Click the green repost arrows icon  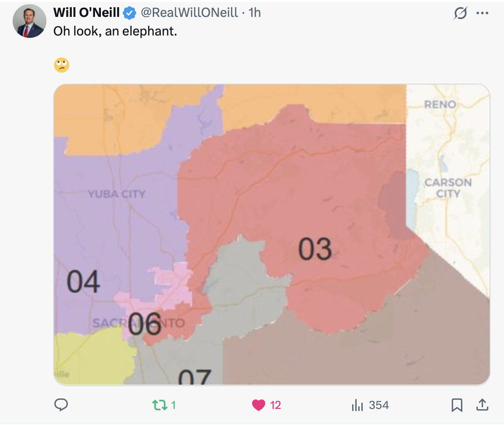159,406
